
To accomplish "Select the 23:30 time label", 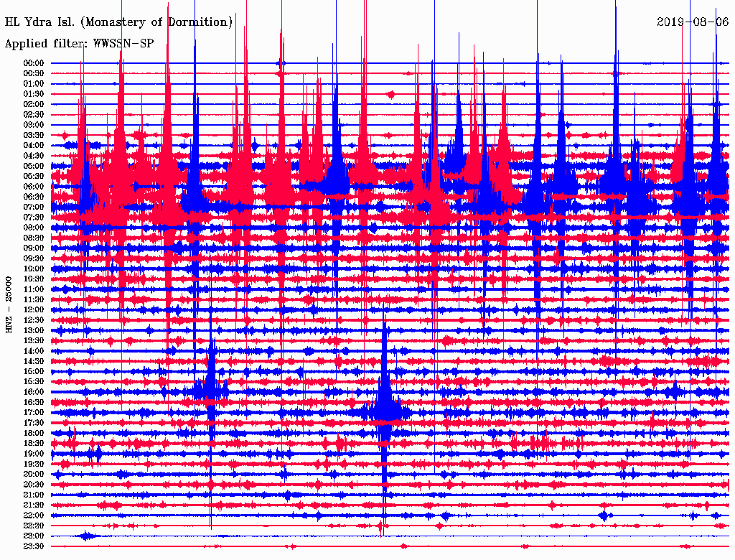I will click(34, 546).
